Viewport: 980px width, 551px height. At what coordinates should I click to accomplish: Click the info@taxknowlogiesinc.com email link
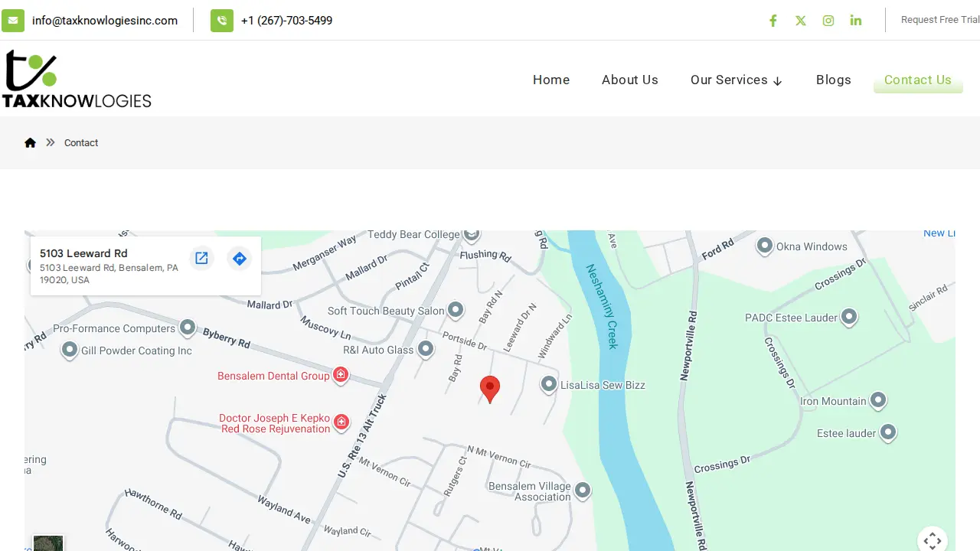(x=105, y=21)
